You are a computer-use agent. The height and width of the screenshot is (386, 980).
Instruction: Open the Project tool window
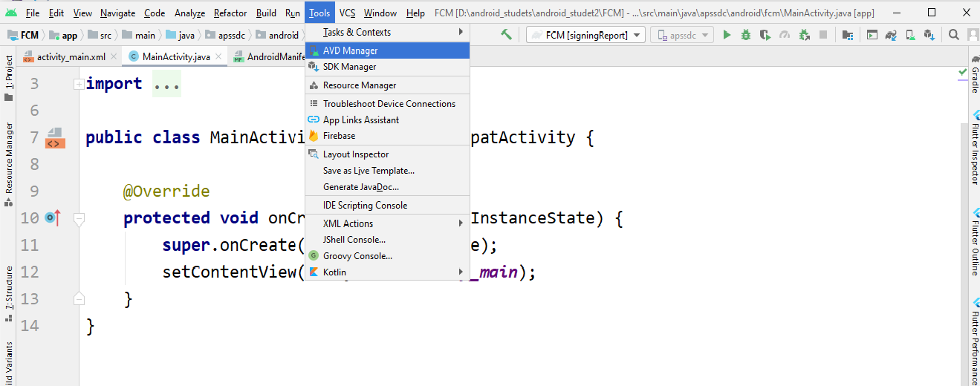[x=8, y=78]
